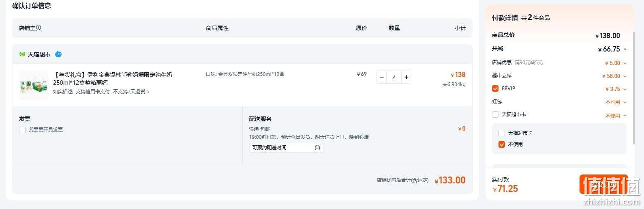Image resolution: width=644 pixels, height=209 pixels.
Task: Open the Yili milk product thumbnail
Action: [x=34, y=84]
